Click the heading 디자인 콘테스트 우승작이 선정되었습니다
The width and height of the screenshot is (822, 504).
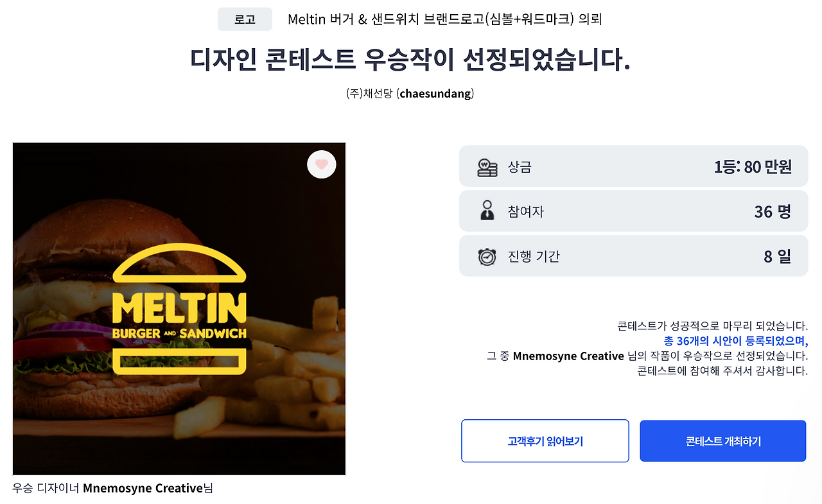411,60
